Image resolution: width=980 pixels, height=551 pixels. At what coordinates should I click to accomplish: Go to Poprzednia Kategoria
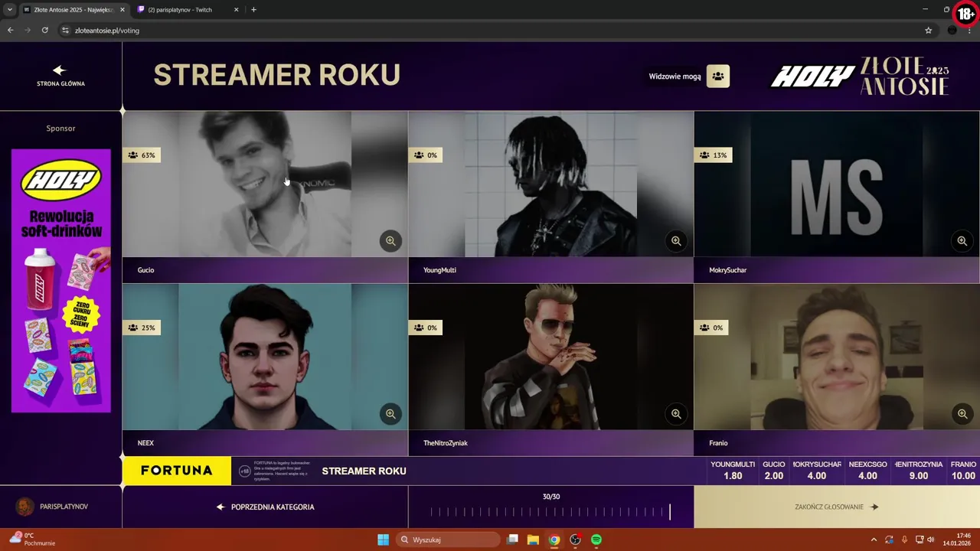pyautogui.click(x=265, y=507)
